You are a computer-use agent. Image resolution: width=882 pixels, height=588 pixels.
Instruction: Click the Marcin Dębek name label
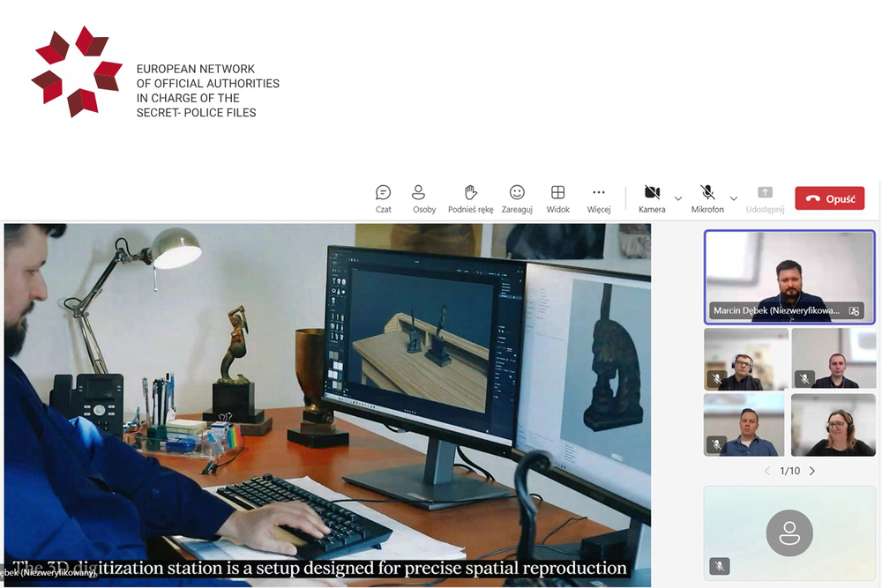[x=775, y=311]
